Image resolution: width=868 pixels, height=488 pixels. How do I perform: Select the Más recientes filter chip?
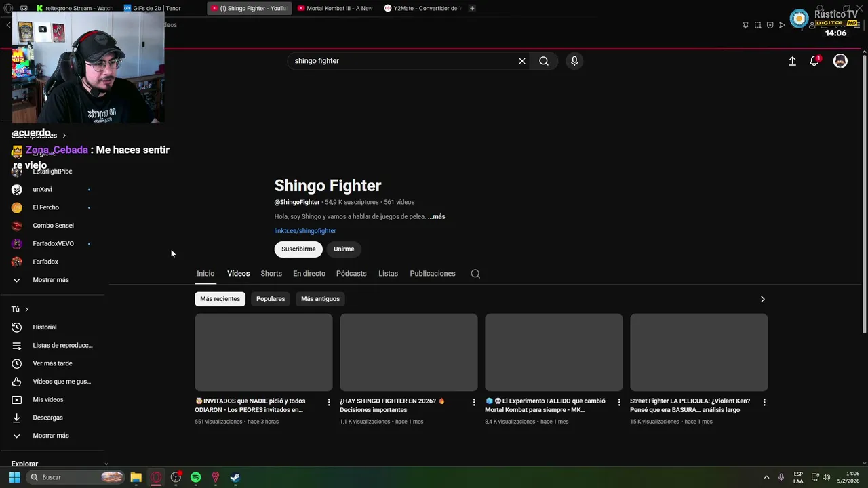220,299
